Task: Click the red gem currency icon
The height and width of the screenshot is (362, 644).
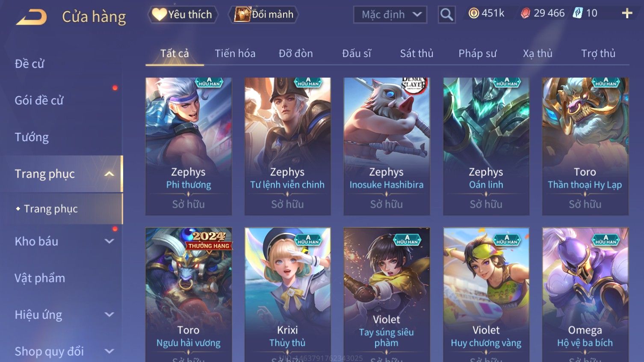Action: [x=525, y=14]
